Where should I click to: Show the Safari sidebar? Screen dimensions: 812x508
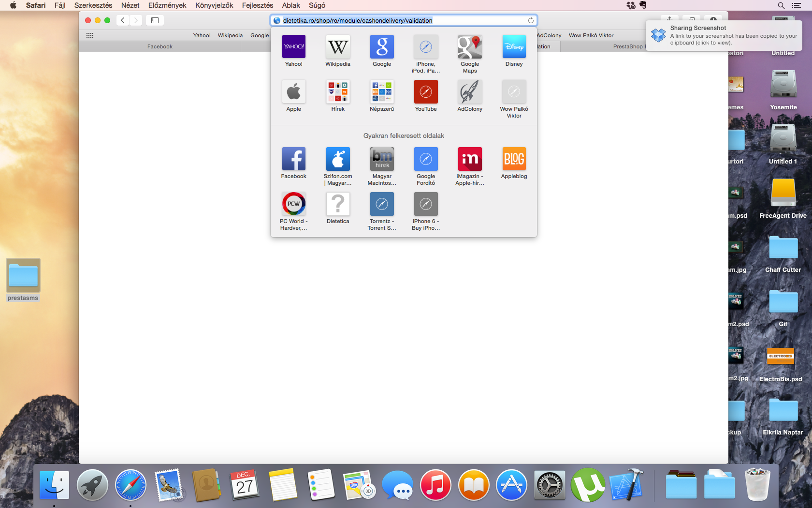point(155,20)
